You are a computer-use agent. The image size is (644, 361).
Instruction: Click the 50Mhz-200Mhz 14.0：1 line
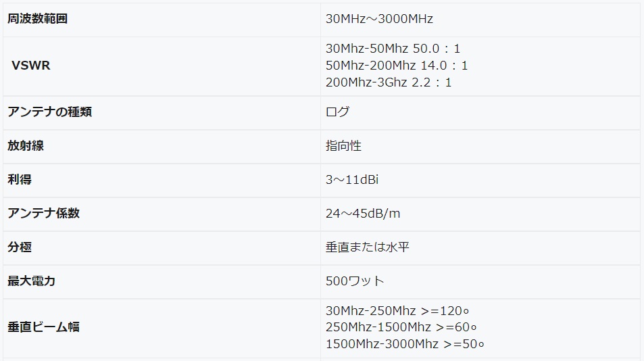pos(397,66)
